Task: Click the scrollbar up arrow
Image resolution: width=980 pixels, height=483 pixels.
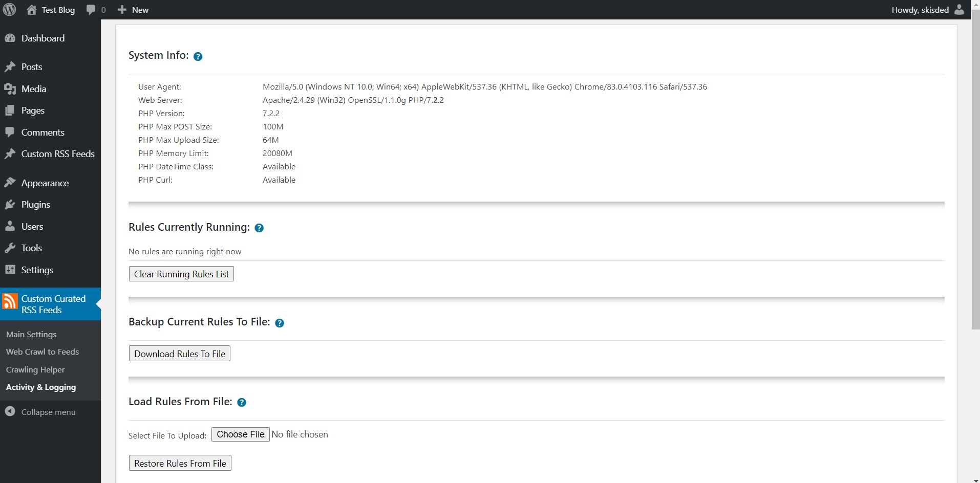Action: [x=976, y=4]
